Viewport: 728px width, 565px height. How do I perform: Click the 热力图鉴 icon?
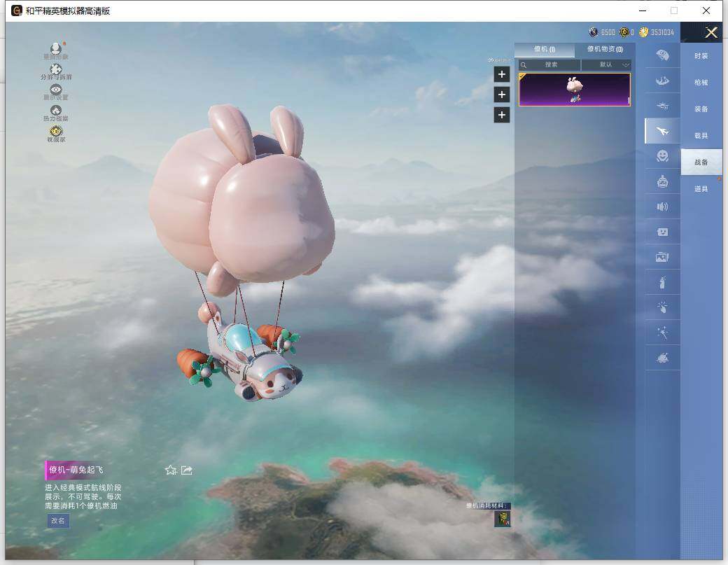click(56, 113)
